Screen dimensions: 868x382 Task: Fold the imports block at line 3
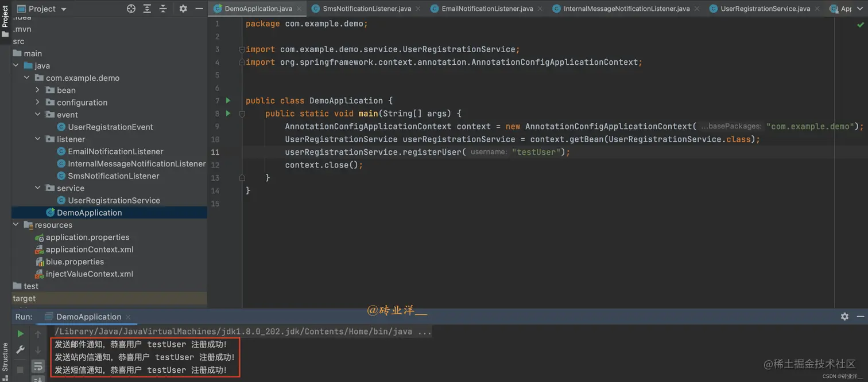pos(242,49)
